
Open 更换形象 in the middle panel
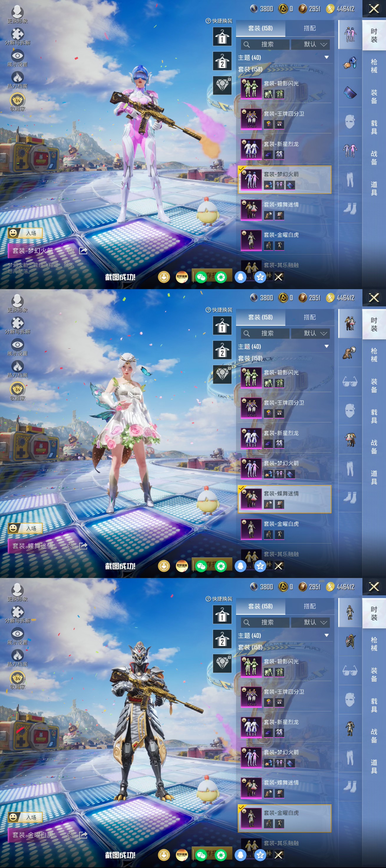tap(17, 303)
